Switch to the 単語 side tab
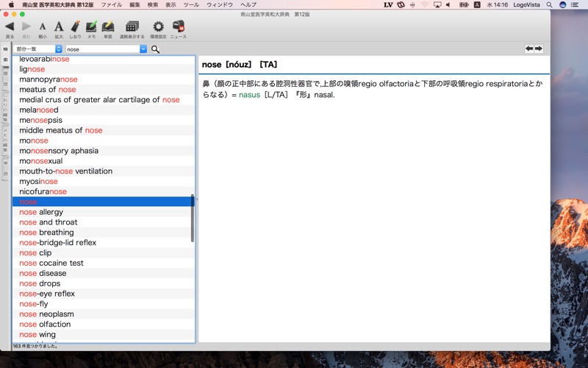 point(5,169)
